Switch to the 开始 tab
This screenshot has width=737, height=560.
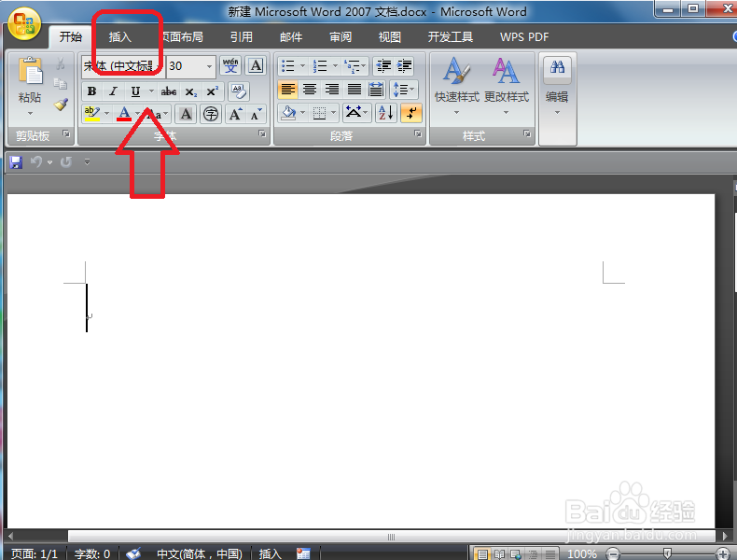pos(71,36)
